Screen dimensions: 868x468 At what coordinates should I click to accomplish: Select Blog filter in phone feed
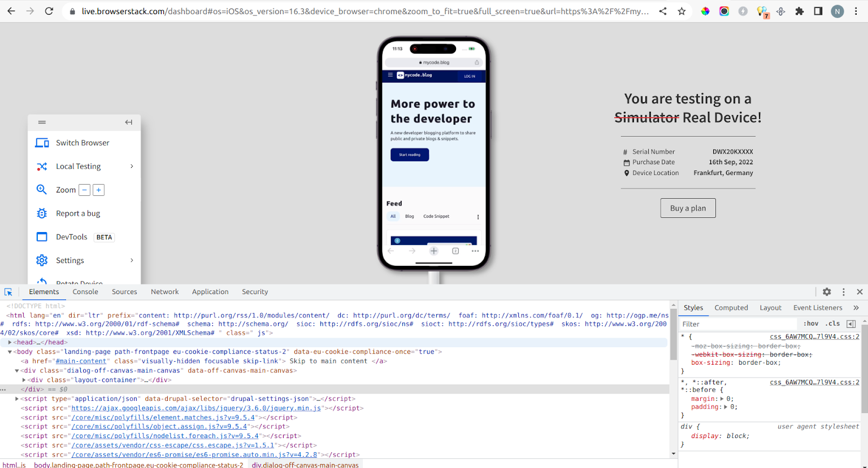(x=410, y=216)
